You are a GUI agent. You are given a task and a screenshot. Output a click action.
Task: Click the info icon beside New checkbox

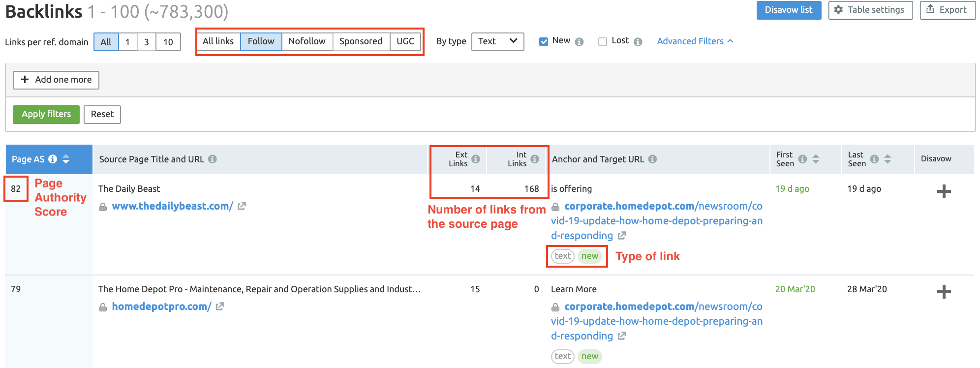(580, 42)
